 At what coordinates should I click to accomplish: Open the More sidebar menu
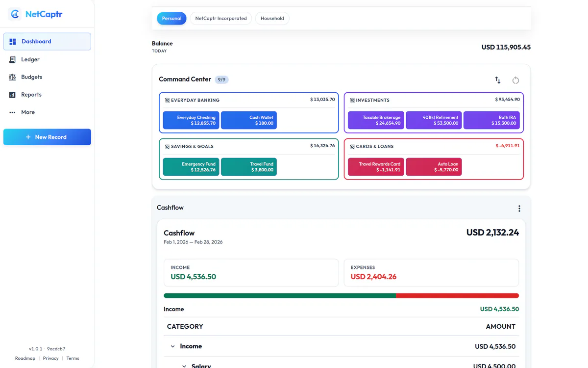tap(47, 112)
